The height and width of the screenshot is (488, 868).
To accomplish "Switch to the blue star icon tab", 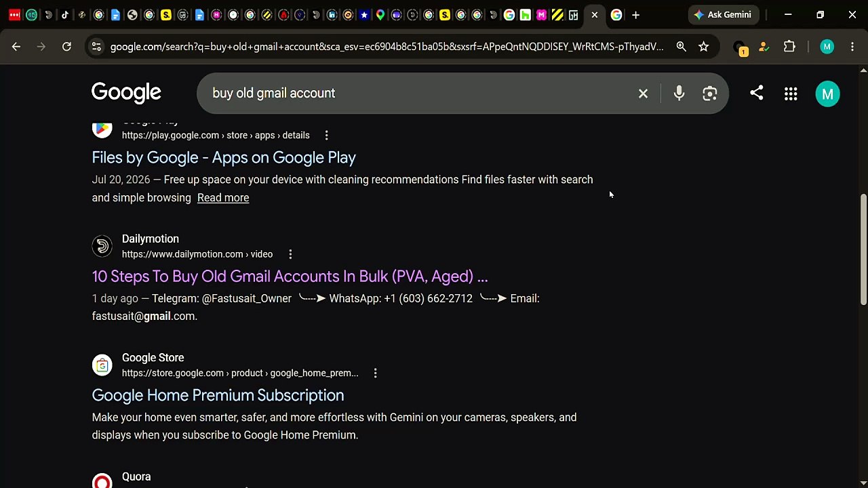I will pyautogui.click(x=364, y=15).
